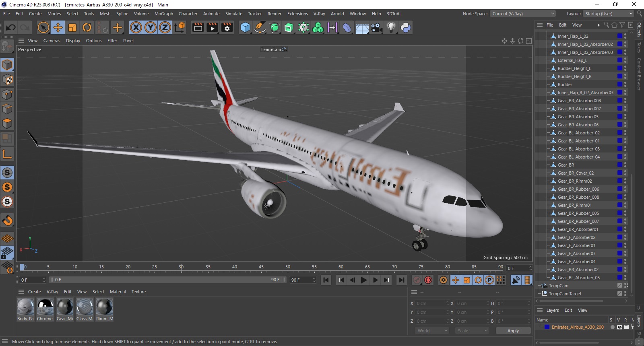This screenshot has height=346, width=644.
Task: Toggle the Y axis lock
Action: (x=151, y=27)
